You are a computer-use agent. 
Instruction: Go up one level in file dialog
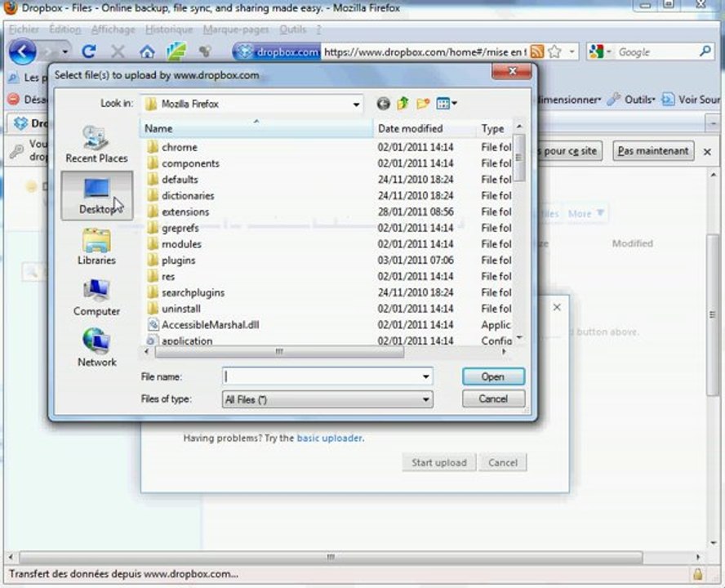tap(403, 104)
